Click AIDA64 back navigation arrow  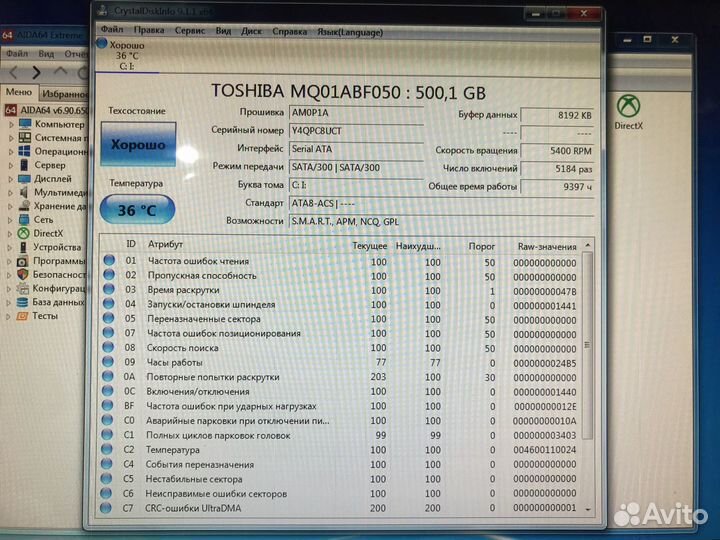click(x=13, y=73)
